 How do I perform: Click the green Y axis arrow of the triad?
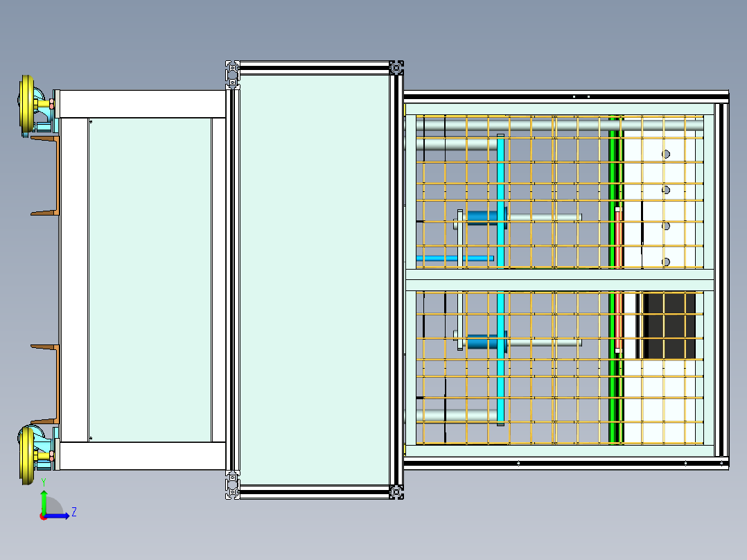[44, 501]
